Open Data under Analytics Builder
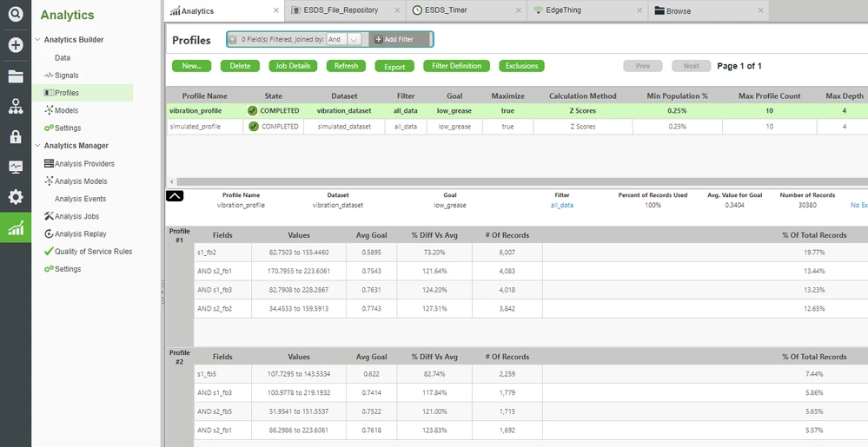This screenshot has width=868, height=447. point(63,57)
